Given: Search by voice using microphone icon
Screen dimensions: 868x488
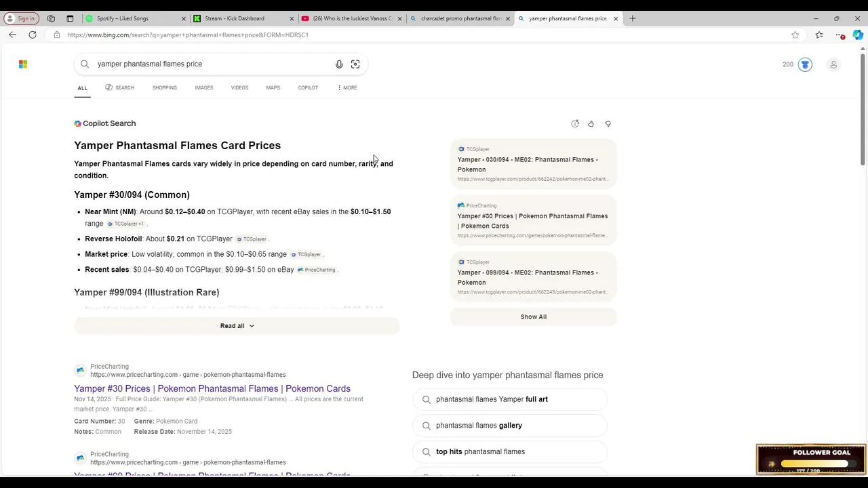Looking at the screenshot, I should [339, 64].
